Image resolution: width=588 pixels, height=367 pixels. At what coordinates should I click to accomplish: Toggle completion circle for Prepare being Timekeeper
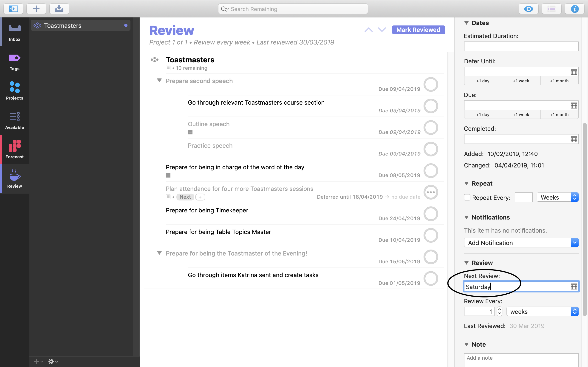click(x=431, y=214)
